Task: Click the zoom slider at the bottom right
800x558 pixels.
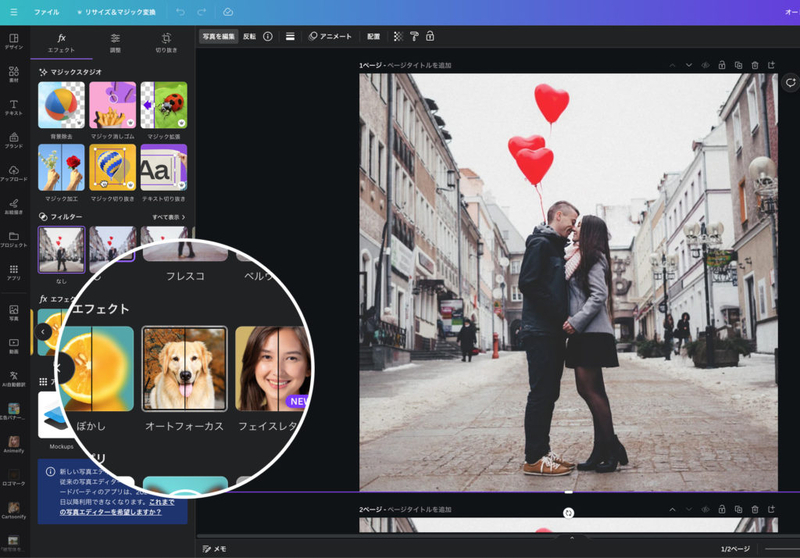Action: 782,549
